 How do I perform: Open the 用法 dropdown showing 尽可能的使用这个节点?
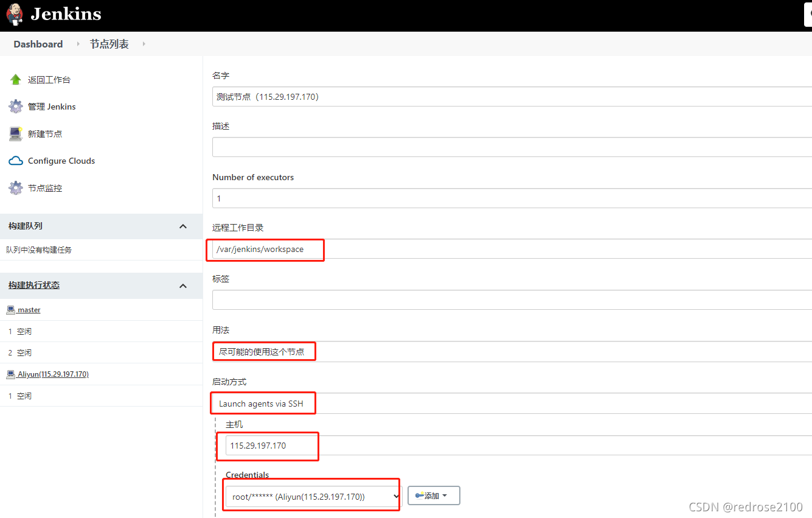(x=512, y=351)
